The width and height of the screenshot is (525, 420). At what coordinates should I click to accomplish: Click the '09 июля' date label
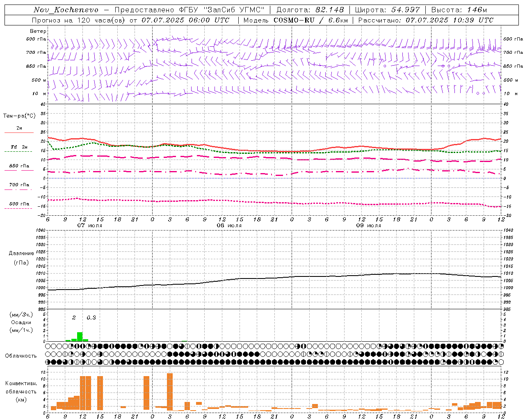[369, 226]
